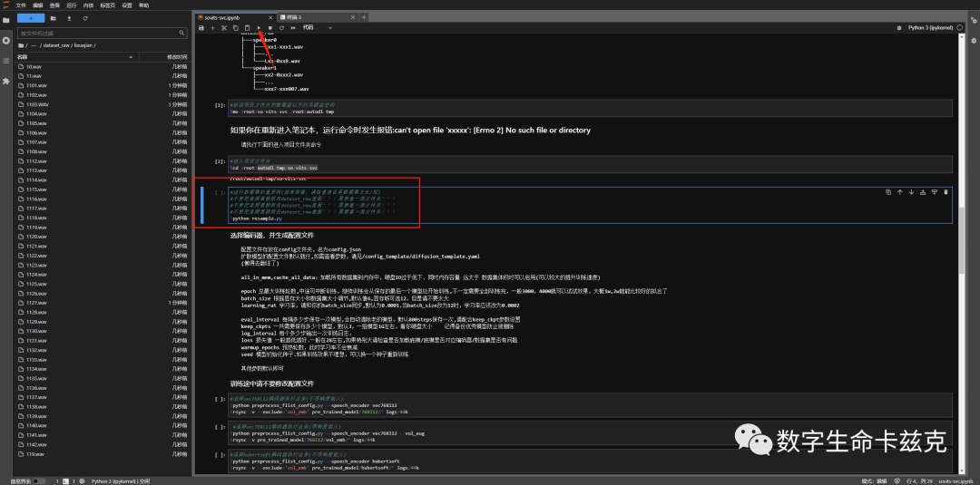This screenshot has width=980, height=485.
Task: Copy the selected cell using the toolbar
Action: pyautogui.click(x=236, y=27)
